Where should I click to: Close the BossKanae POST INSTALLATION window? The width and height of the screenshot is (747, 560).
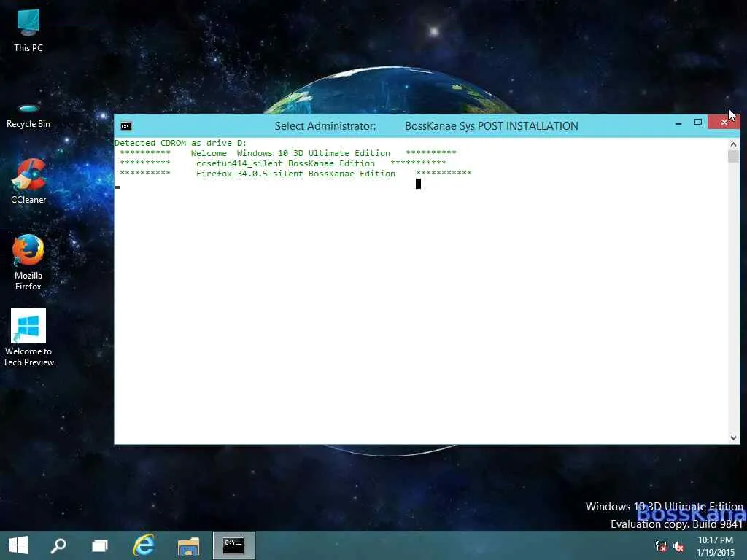(x=724, y=122)
